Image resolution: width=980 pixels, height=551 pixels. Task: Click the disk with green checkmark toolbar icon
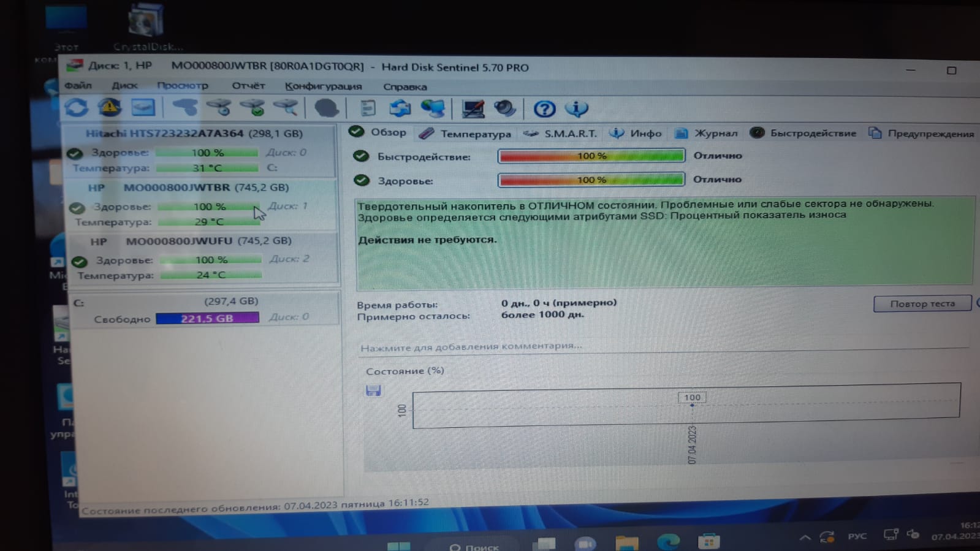(x=252, y=108)
